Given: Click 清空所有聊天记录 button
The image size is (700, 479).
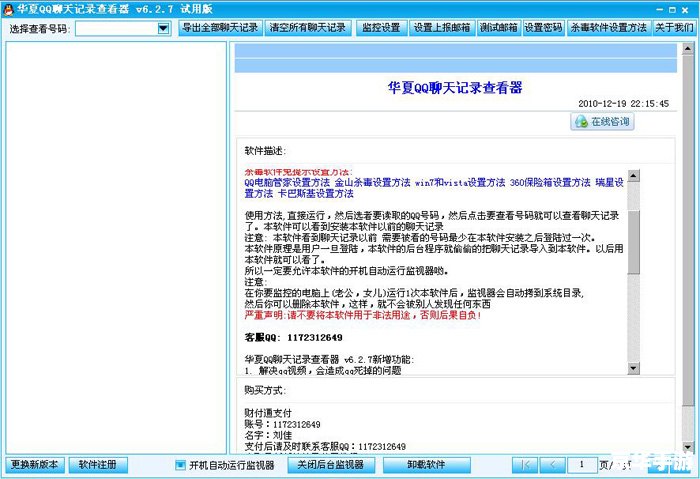Looking at the screenshot, I should click(x=307, y=28).
